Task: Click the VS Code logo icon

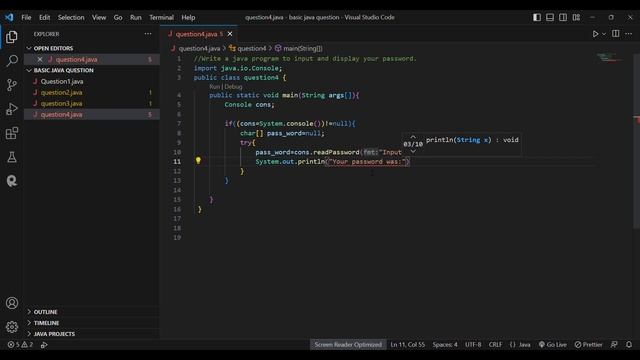Action: tap(9, 17)
